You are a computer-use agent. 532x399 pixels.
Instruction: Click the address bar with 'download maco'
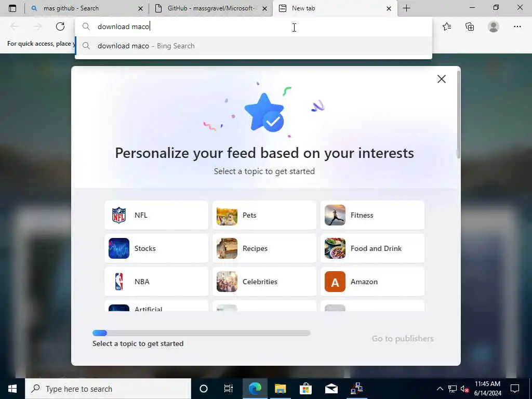click(254, 26)
